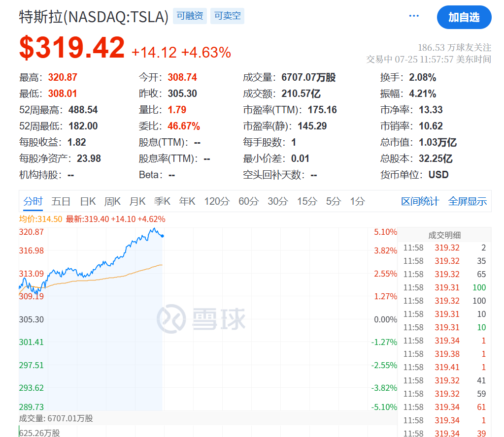The height and width of the screenshot is (437, 504).
Task: Click the 最高 value 320.87
Action: [63, 77]
